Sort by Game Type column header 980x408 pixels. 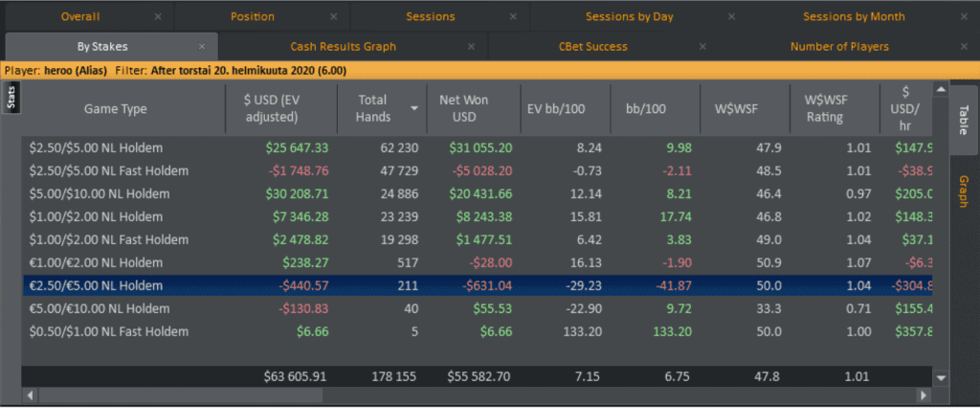point(123,109)
